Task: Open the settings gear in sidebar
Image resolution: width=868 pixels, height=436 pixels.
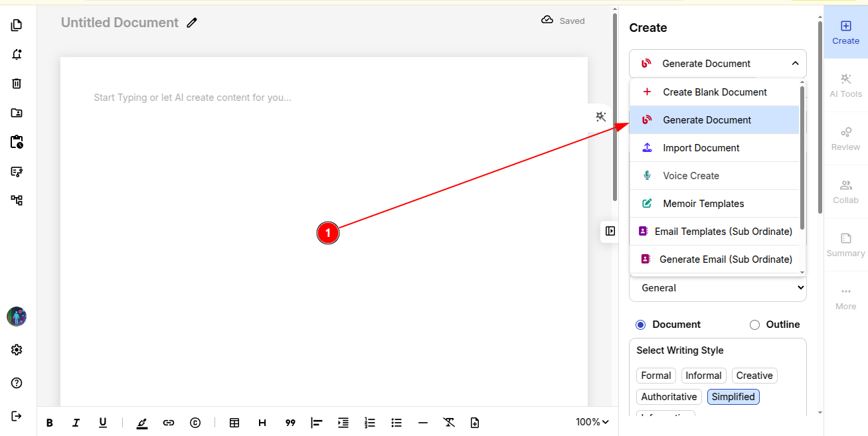Action: [17, 350]
